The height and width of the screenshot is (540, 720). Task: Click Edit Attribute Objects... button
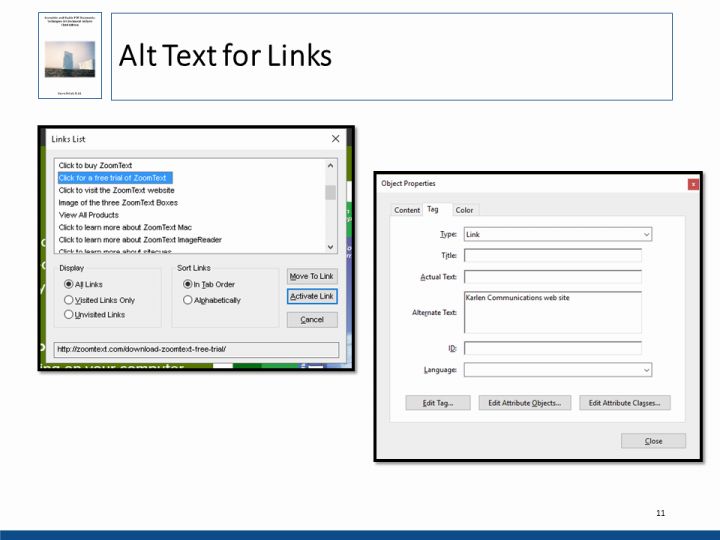[524, 403]
